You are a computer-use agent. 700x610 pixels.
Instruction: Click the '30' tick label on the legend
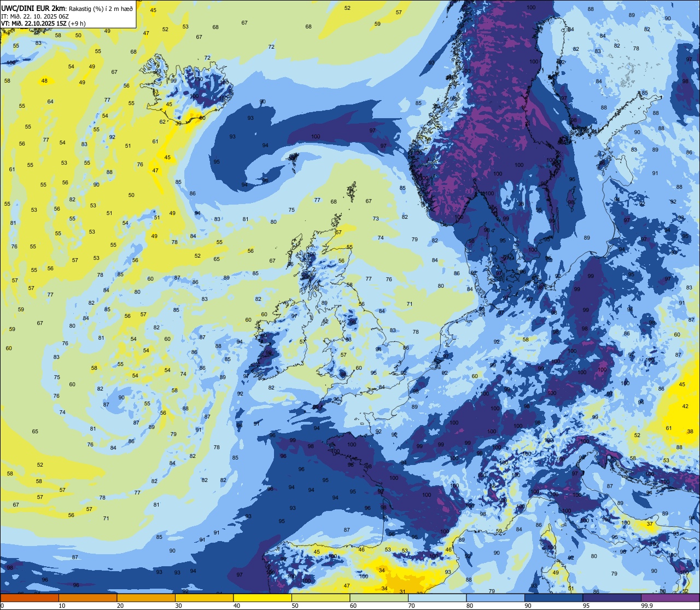tap(178, 606)
